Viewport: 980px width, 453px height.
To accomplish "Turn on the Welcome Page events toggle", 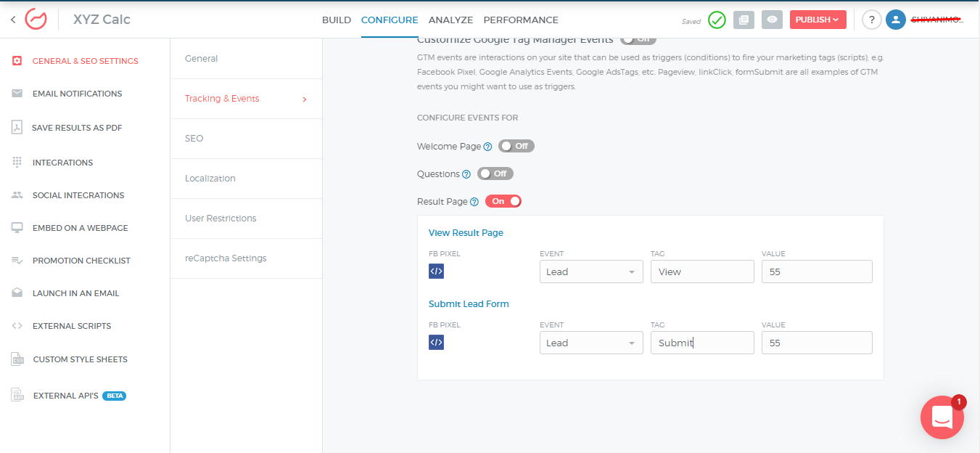I will click(516, 146).
